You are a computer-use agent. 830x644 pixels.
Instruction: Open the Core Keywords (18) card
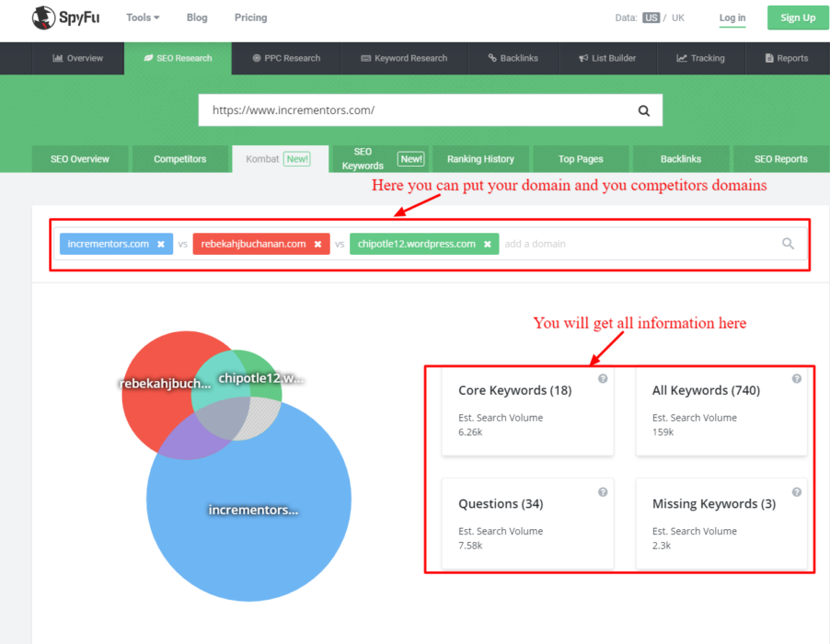(x=528, y=411)
